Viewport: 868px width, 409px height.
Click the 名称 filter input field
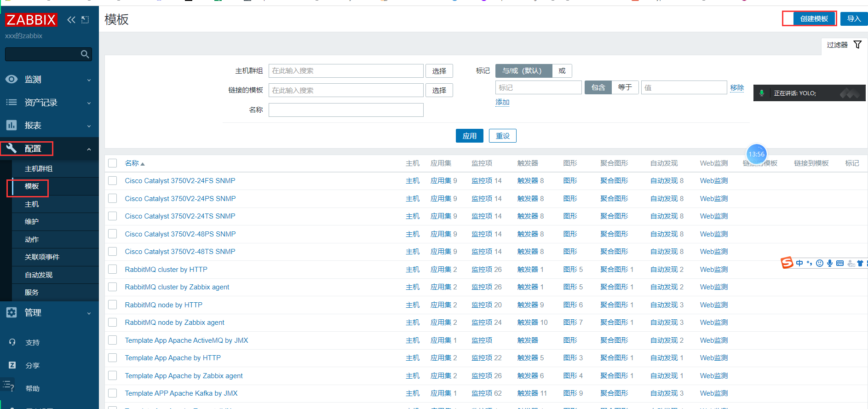point(345,110)
